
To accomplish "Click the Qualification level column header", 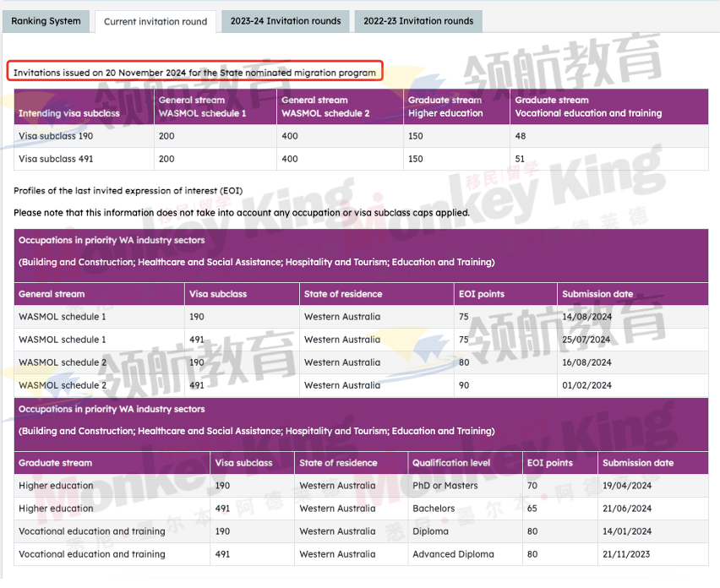I will (x=451, y=463).
